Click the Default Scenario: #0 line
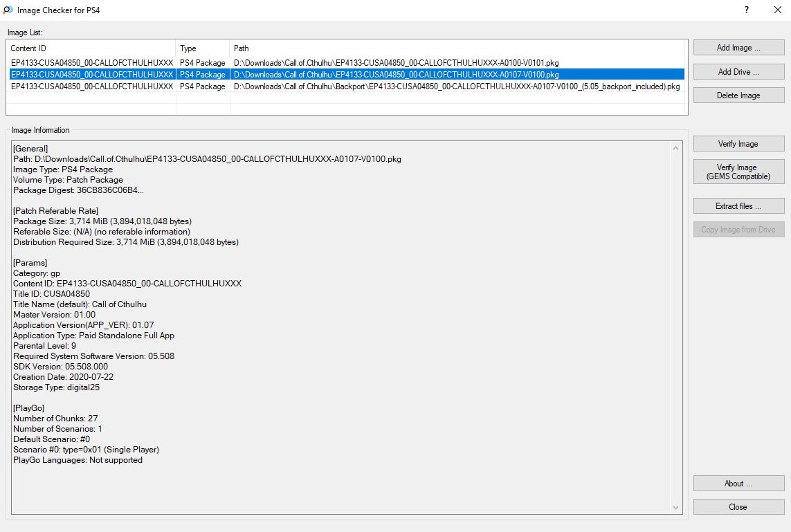 tap(51, 439)
